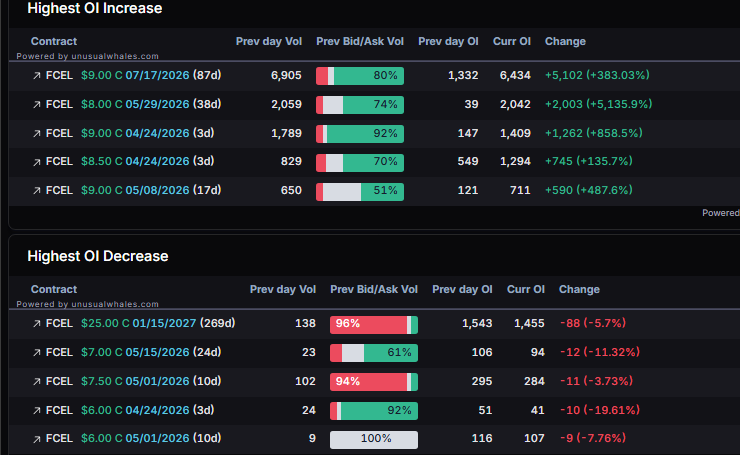Image resolution: width=740 pixels, height=455 pixels.
Task: Open FCEL $25.00 C 01/15/2027 contract link
Action: click(141, 323)
